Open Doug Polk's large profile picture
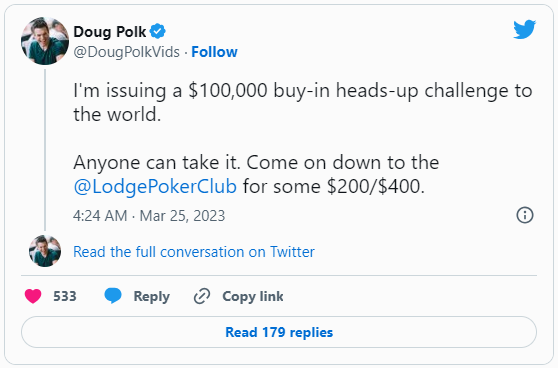This screenshot has height=368, width=558. pyautogui.click(x=45, y=41)
